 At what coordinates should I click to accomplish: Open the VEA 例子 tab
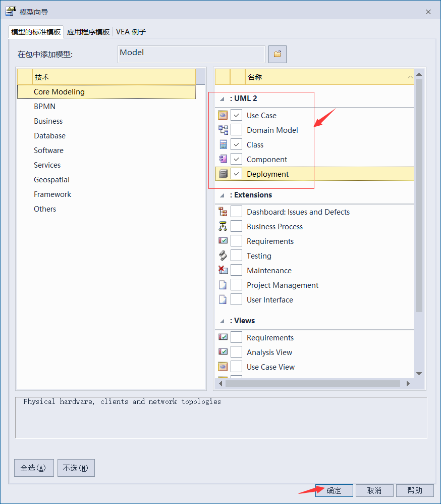(x=131, y=31)
